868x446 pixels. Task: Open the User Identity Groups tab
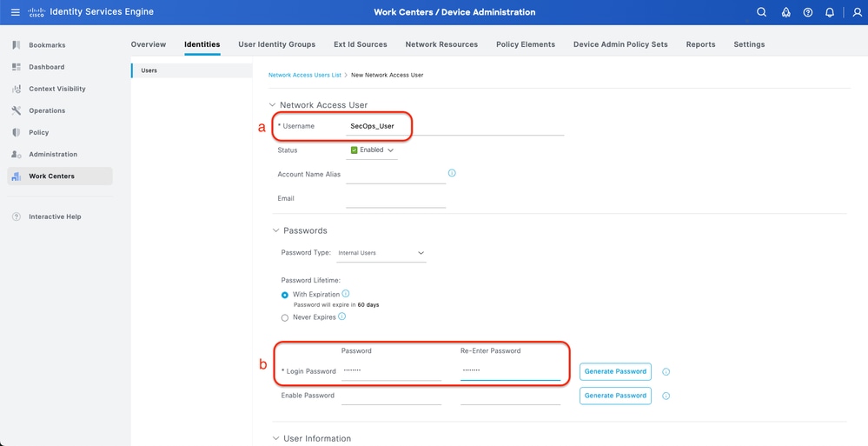tap(277, 44)
